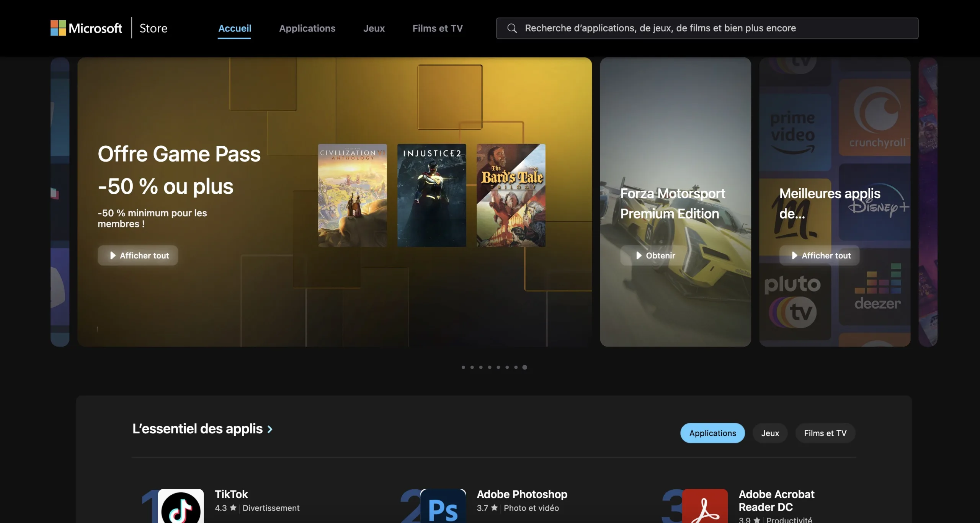Screen dimensions: 980x523
Task: Select the first carousel page dot
Action: click(x=463, y=367)
